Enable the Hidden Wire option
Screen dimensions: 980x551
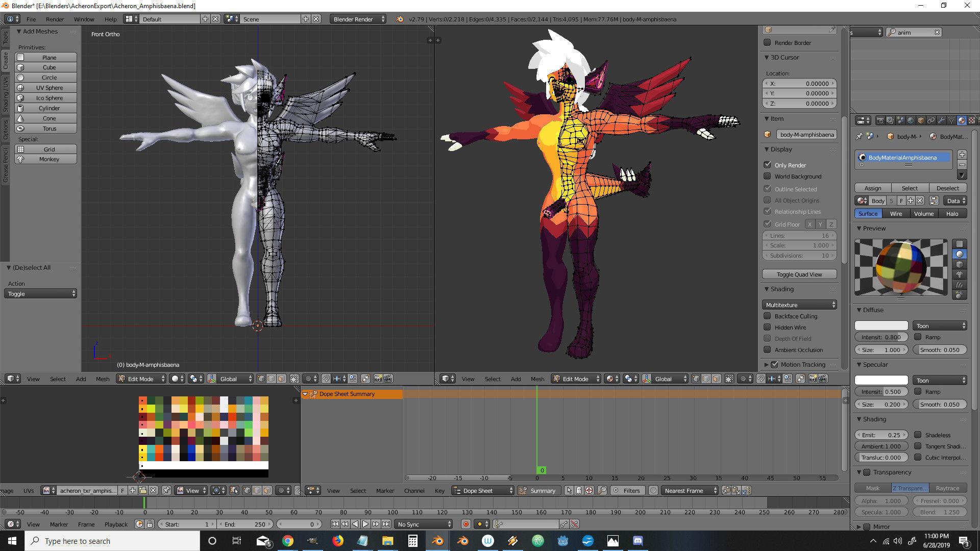[x=767, y=327]
